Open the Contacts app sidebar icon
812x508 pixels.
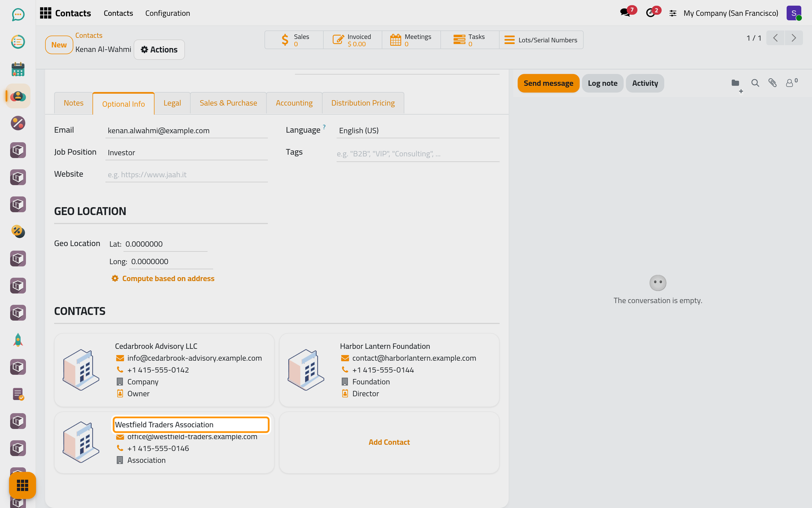18,96
